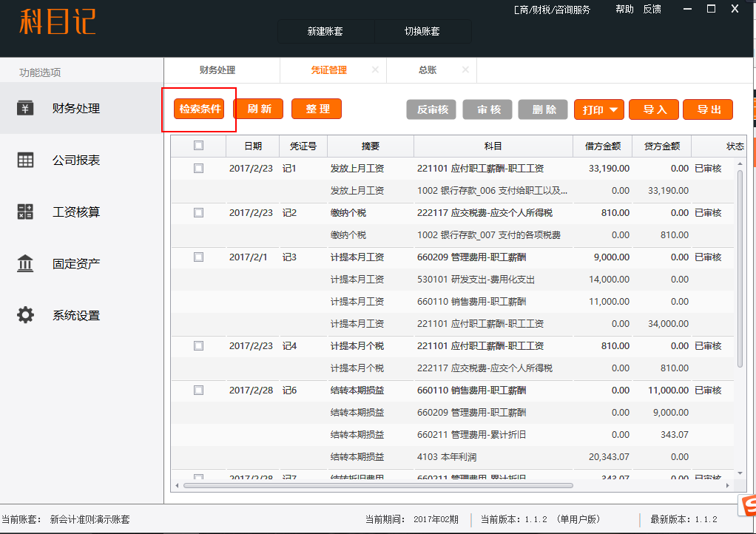Close the 凭证管理 tab with its X
756x534 pixels.
click(x=375, y=70)
